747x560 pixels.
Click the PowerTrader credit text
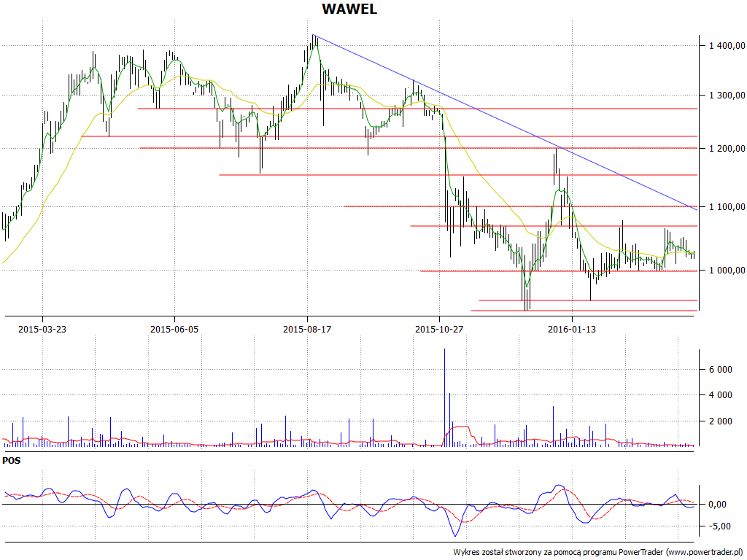pyautogui.click(x=598, y=552)
